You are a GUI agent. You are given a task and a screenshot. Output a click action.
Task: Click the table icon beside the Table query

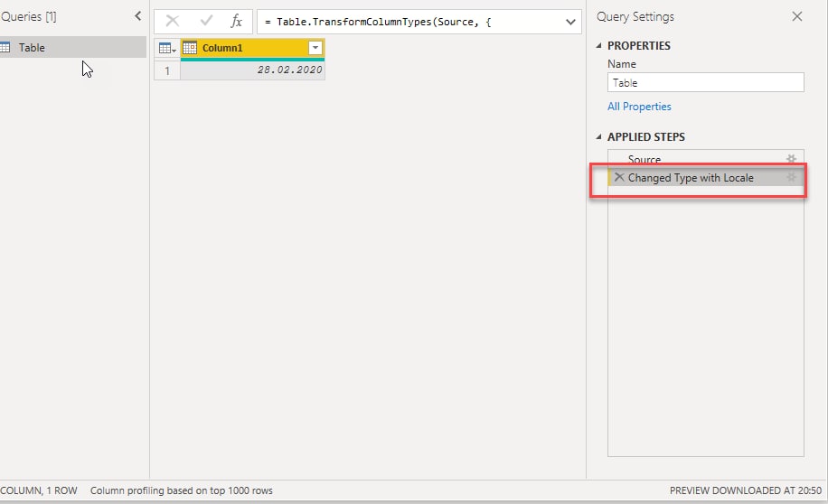5,48
